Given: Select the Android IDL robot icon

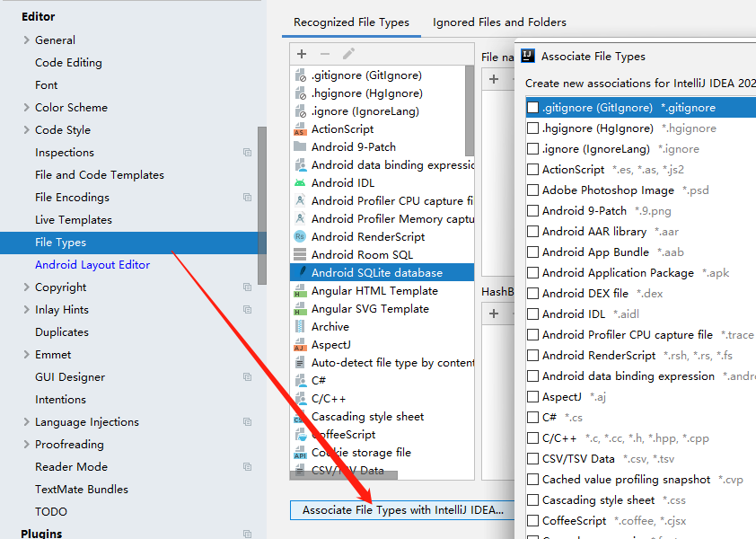Looking at the screenshot, I should [300, 183].
